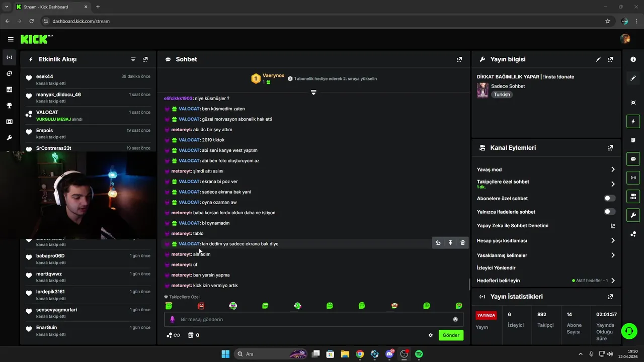Click the info icon in right sidebar
Viewport: 644px width, 362px height.
633,59
